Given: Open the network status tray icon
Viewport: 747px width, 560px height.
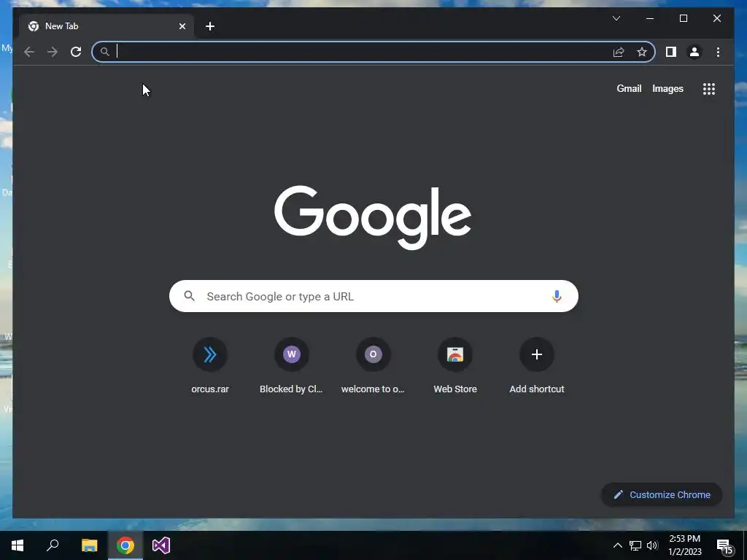Looking at the screenshot, I should [x=635, y=545].
